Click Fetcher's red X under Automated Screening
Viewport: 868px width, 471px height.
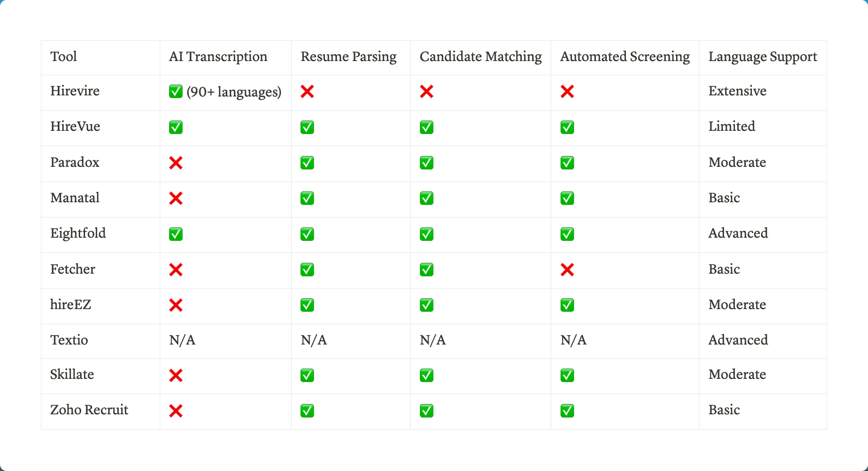[x=567, y=269]
